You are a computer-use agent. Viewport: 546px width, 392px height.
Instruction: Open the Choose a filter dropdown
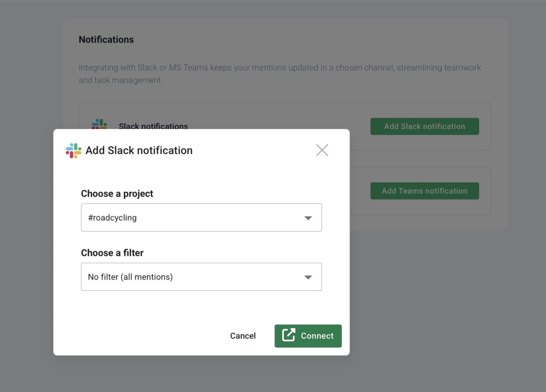click(201, 277)
